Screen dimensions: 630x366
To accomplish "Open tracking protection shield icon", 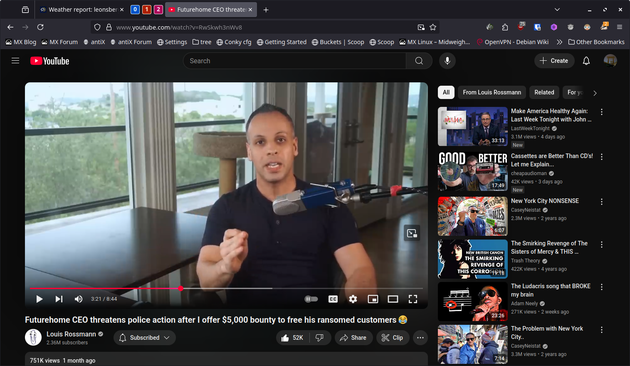I will click(x=97, y=27).
